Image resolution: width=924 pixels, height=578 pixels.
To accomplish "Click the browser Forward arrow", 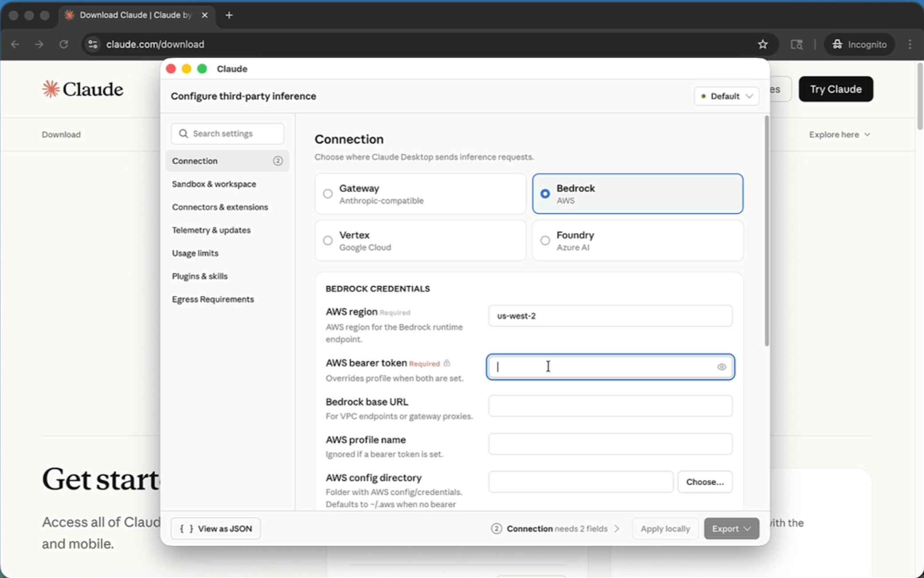I will (39, 44).
